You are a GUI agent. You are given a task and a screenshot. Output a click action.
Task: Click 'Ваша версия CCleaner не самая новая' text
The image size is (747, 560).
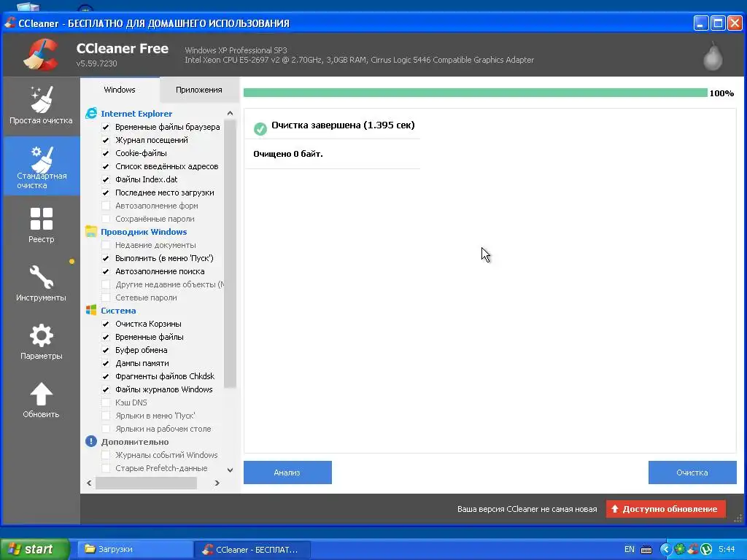click(527, 509)
